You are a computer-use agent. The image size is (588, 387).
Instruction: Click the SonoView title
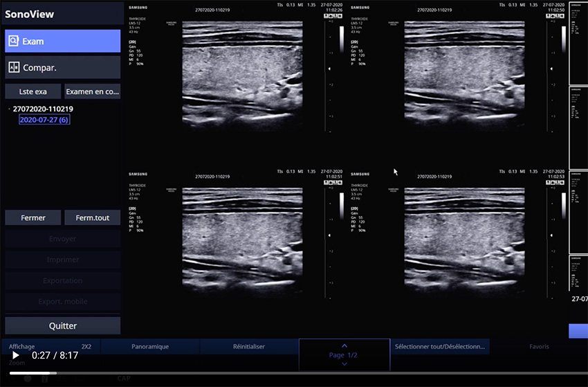(30, 14)
